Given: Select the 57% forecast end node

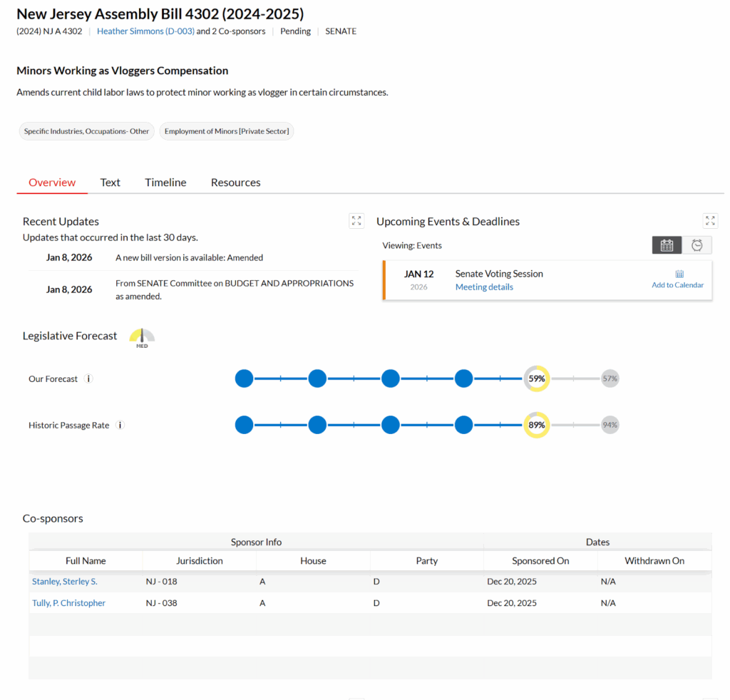Looking at the screenshot, I should pyautogui.click(x=610, y=379).
